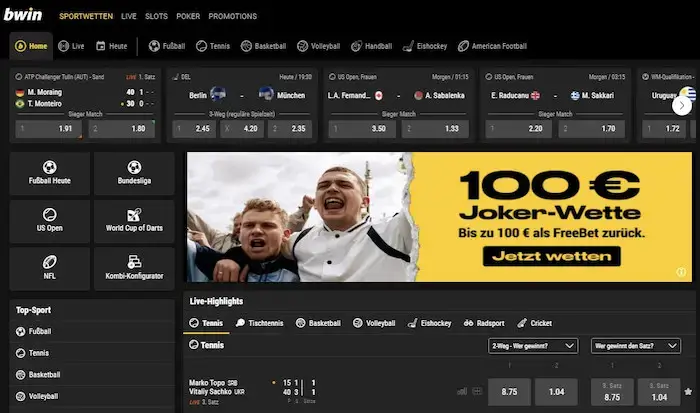700x413 pixels.
Task: Open the LIVE top menu item
Action: 129,16
